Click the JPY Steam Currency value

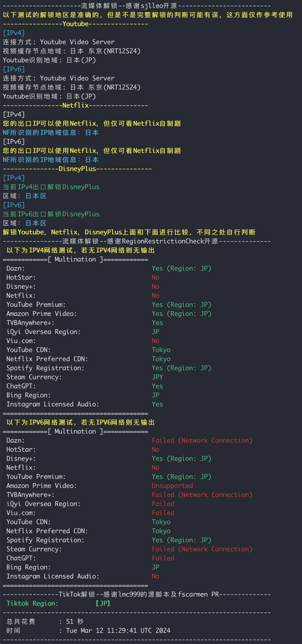pos(157,377)
